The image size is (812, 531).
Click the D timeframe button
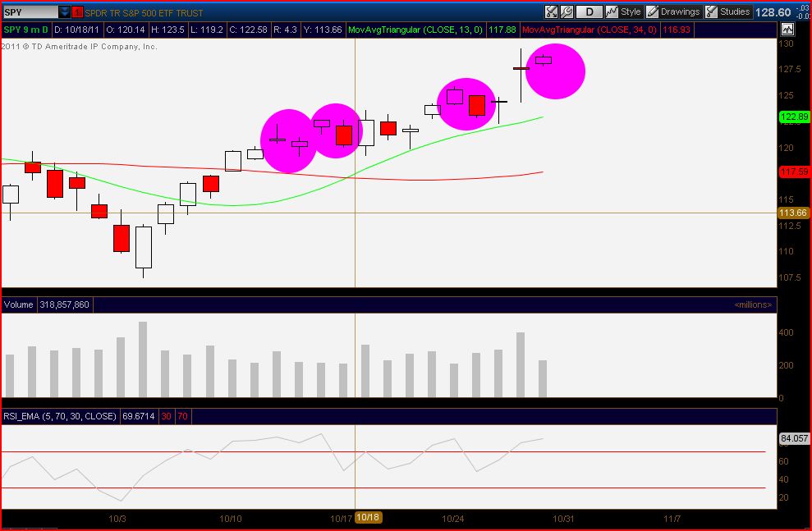pyautogui.click(x=589, y=12)
